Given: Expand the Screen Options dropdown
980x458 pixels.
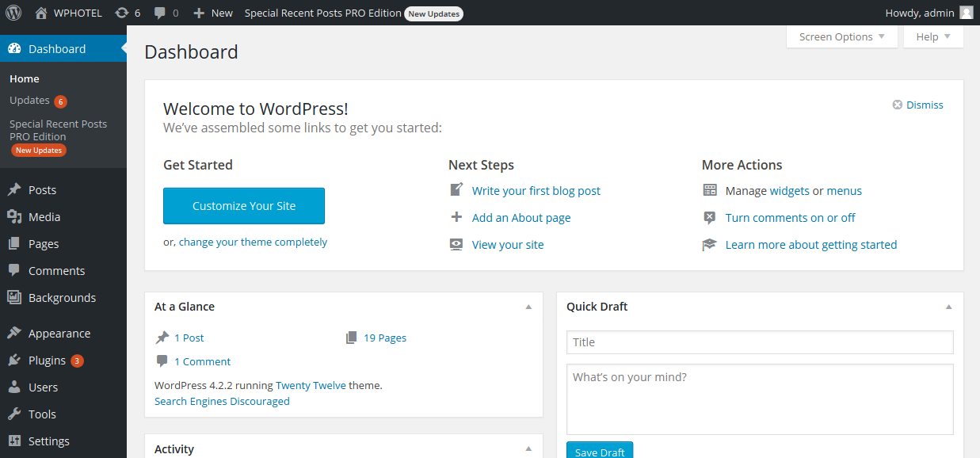Looking at the screenshot, I should (842, 36).
